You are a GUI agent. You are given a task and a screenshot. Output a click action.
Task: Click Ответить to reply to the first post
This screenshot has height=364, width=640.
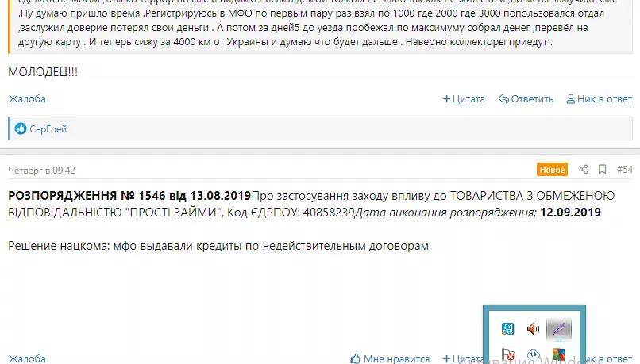[526, 99]
